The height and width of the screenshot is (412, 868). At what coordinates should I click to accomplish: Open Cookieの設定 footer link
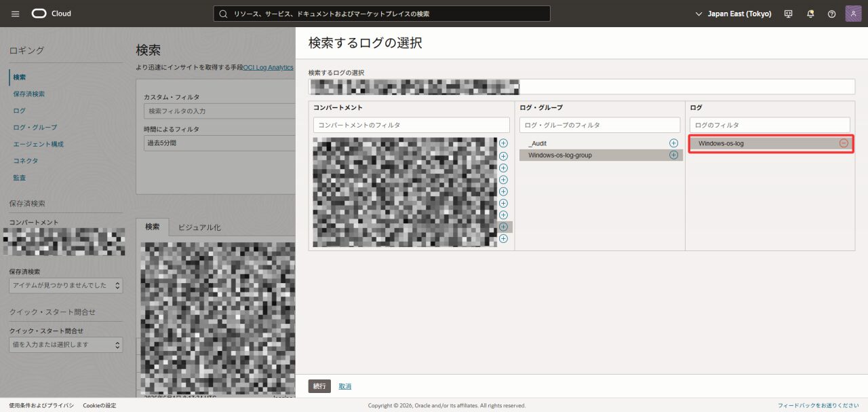pos(100,405)
